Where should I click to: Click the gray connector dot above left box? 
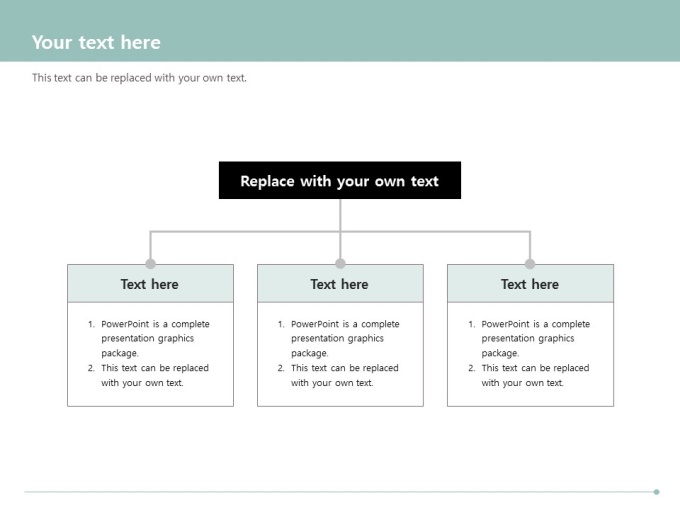tap(150, 264)
